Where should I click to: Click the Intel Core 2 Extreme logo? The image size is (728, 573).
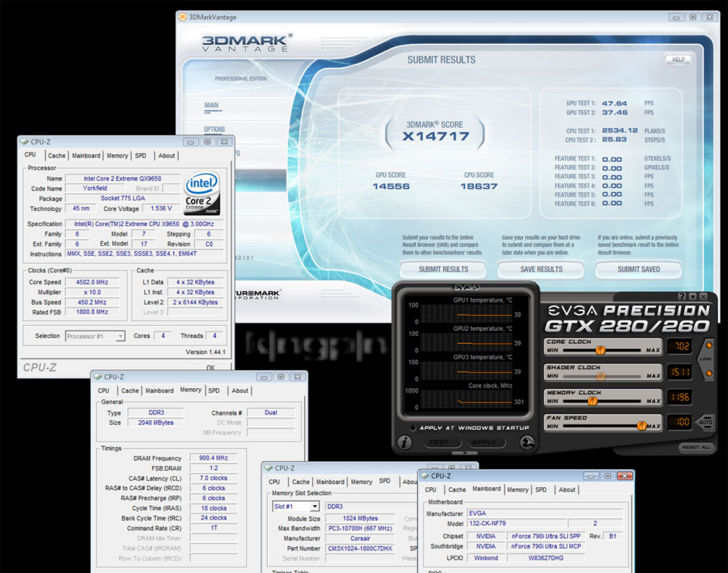click(201, 194)
